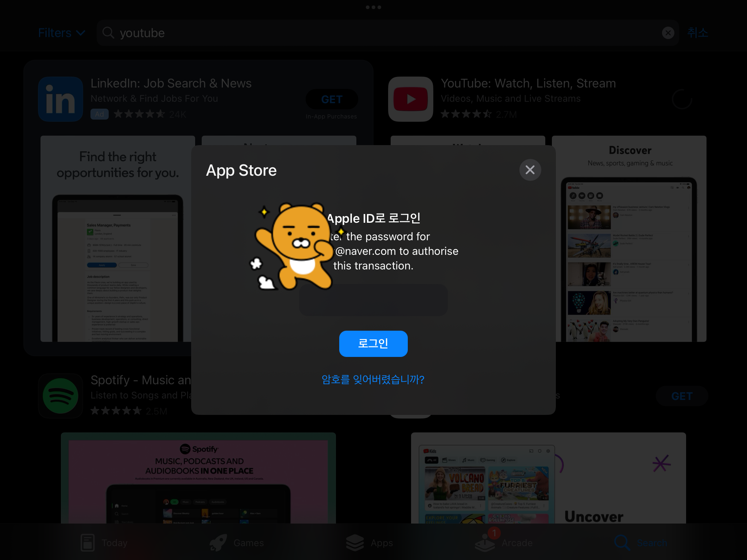This screenshot has width=747, height=560.
Task: Open LinkedIn: Job Search & News title
Action: coord(171,83)
